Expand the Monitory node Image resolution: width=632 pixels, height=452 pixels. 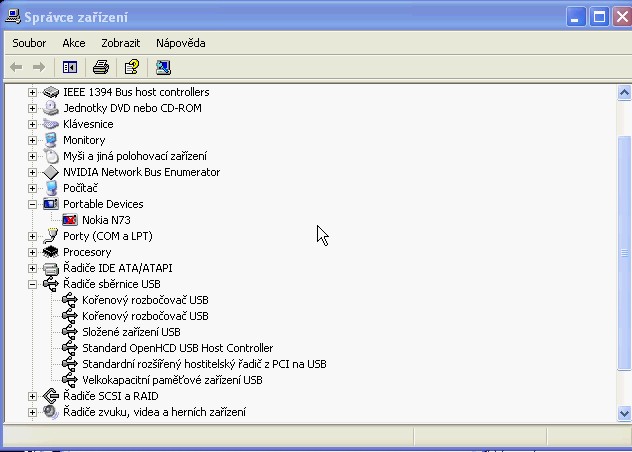[32, 140]
